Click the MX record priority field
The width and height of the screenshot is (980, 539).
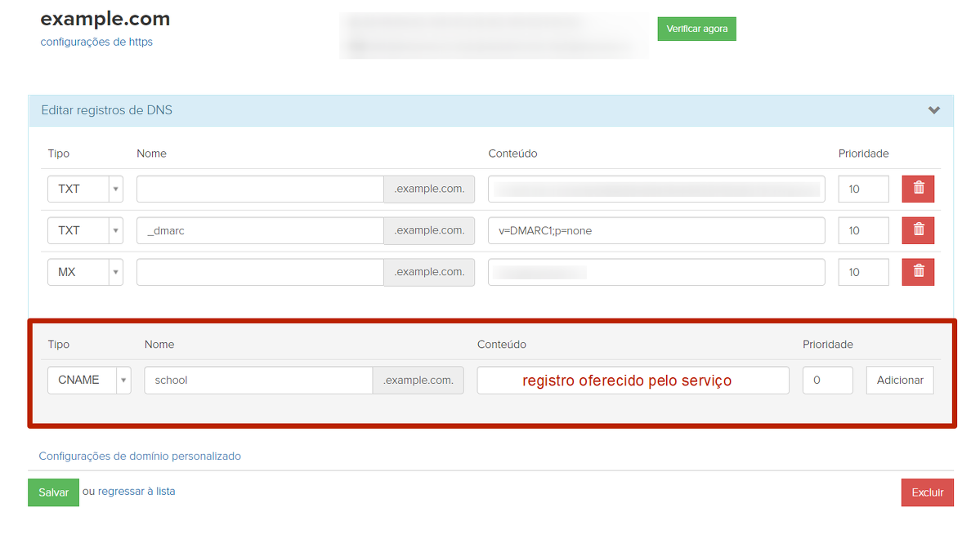(x=863, y=272)
